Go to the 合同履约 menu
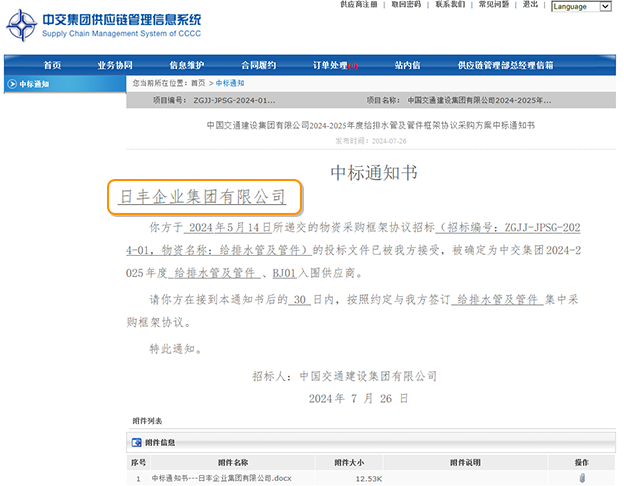The width and height of the screenshot is (624, 486). pyautogui.click(x=258, y=65)
